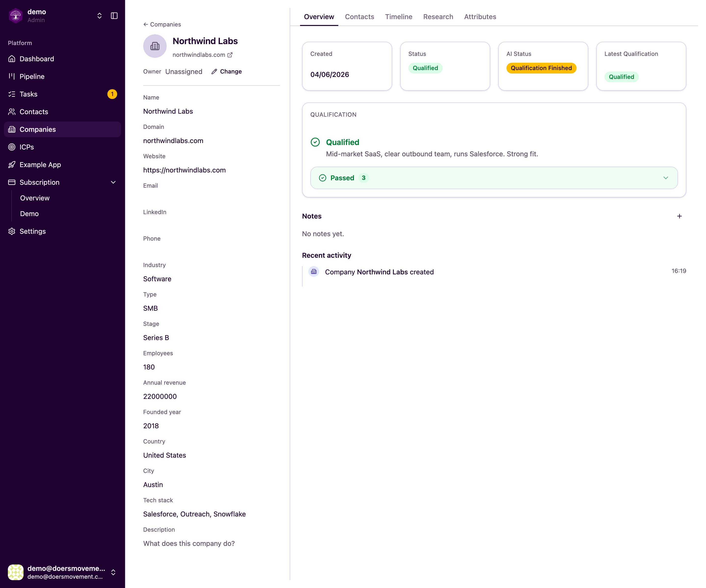Select the Tech stack value Salesforce, Outreach, Snowflake
Viewport: 706px width, 588px height.
point(195,514)
